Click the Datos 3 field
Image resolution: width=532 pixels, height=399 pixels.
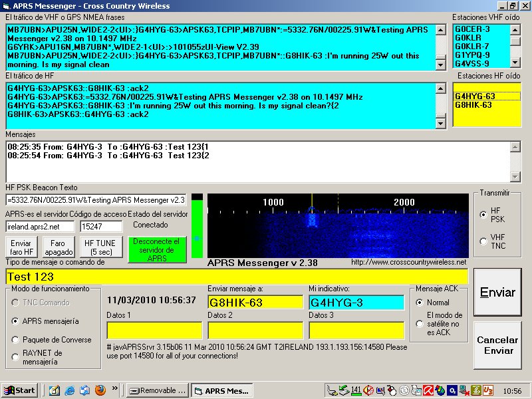click(x=356, y=331)
